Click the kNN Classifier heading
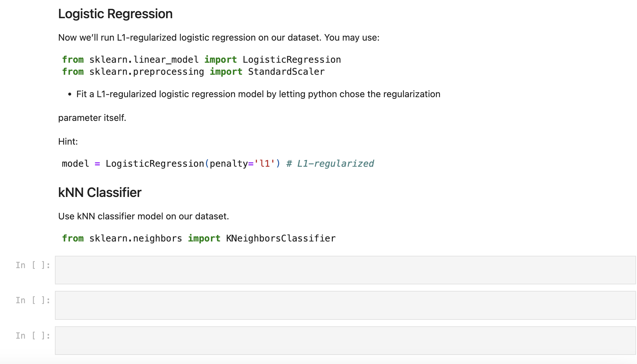 tap(100, 192)
